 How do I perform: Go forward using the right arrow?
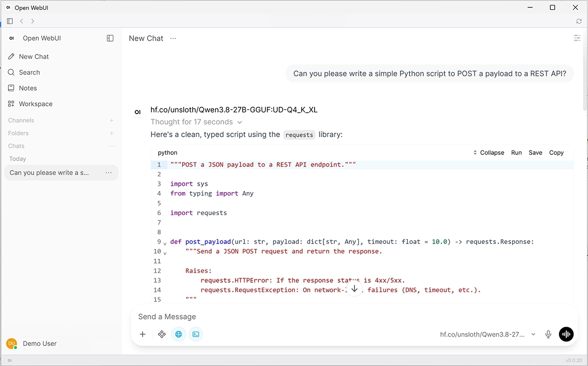point(33,21)
